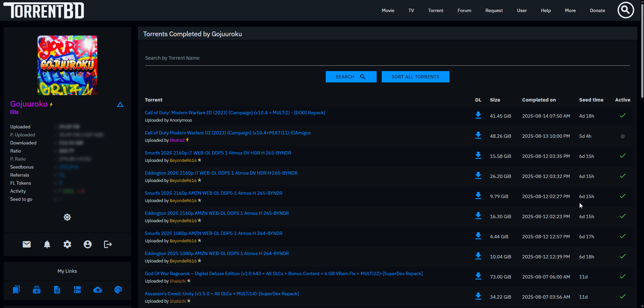Open the bookmarks icon under My Links

[x=16, y=290]
